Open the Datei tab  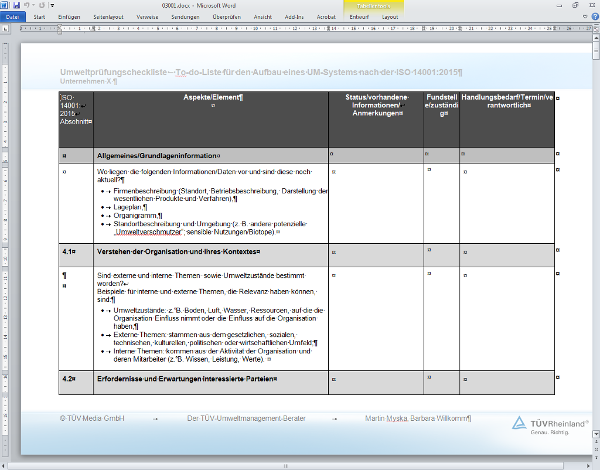(x=14, y=18)
